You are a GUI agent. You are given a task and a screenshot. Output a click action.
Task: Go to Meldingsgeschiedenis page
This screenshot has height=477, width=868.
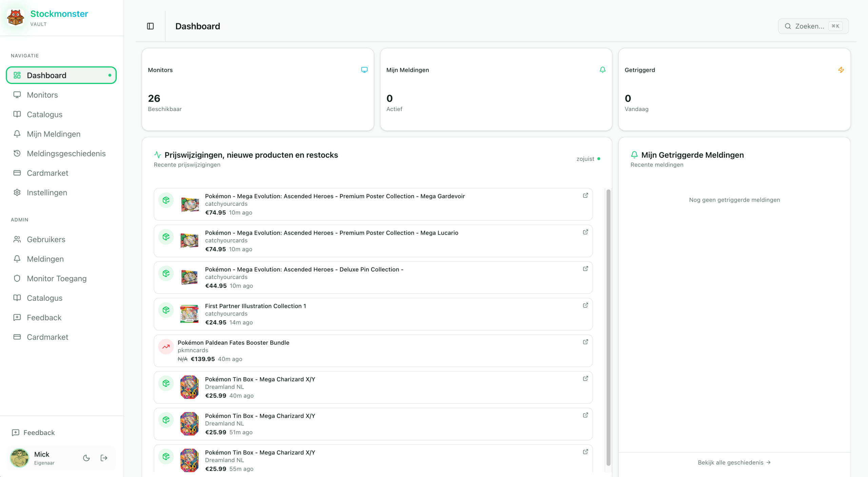pos(66,154)
